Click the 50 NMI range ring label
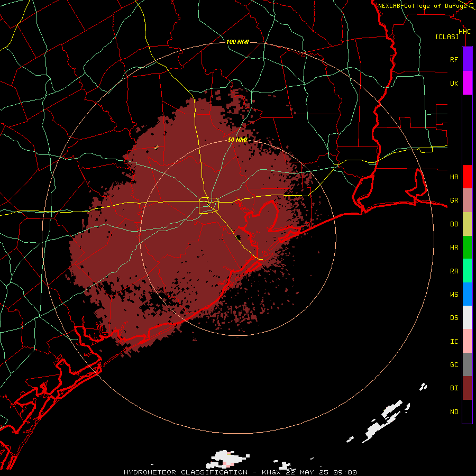The image size is (476, 476). 237,140
